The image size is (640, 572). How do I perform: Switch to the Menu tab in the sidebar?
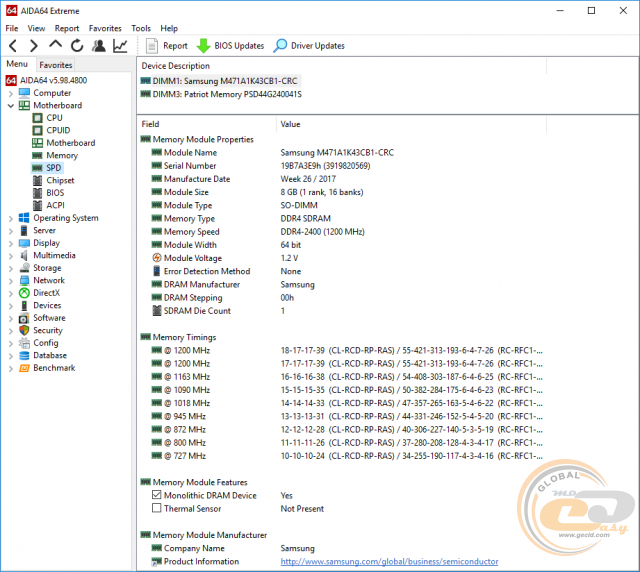[x=17, y=64]
